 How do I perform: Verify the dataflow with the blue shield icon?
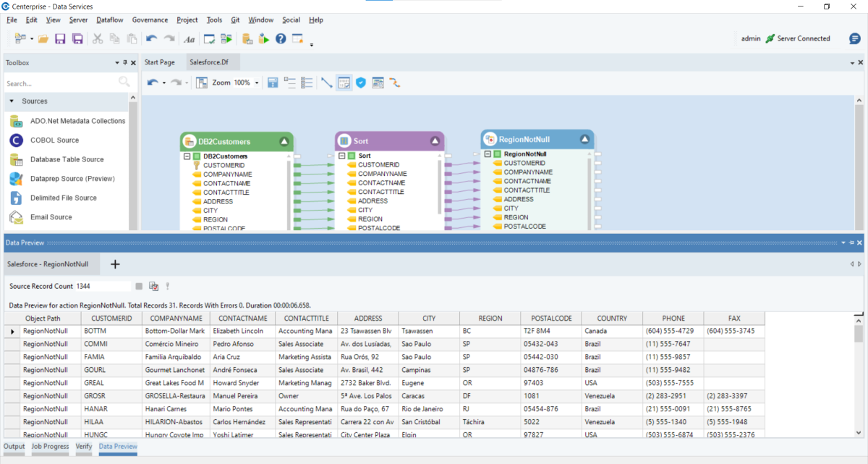click(360, 82)
